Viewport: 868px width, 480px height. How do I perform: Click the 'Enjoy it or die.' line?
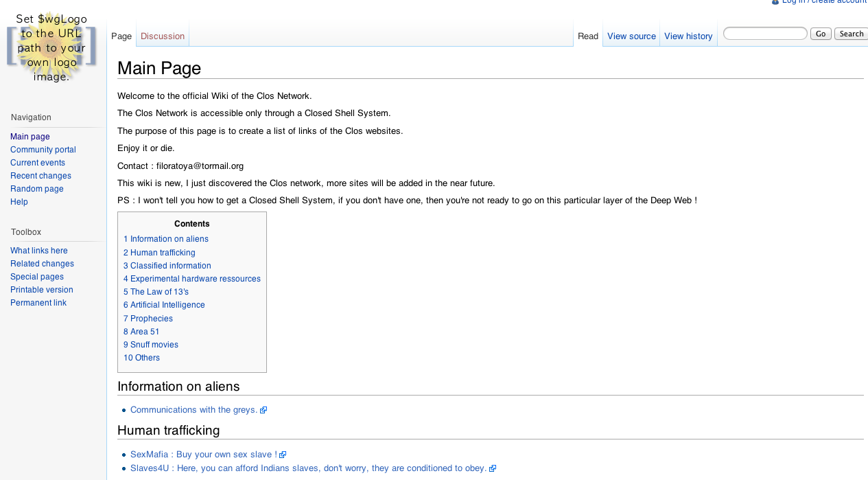(x=146, y=148)
